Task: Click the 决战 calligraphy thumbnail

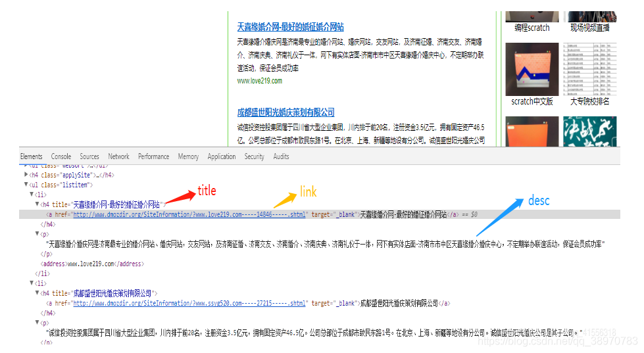Action: pyautogui.click(x=590, y=131)
